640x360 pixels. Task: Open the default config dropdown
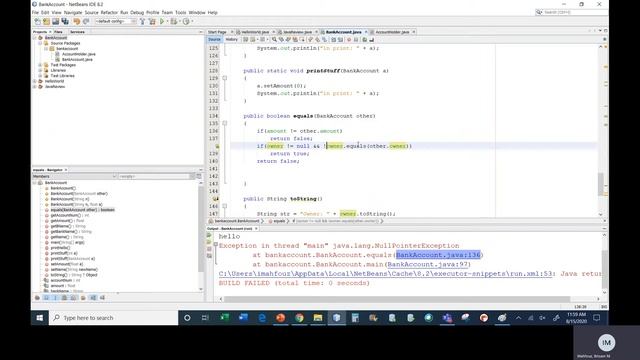pos(116,21)
